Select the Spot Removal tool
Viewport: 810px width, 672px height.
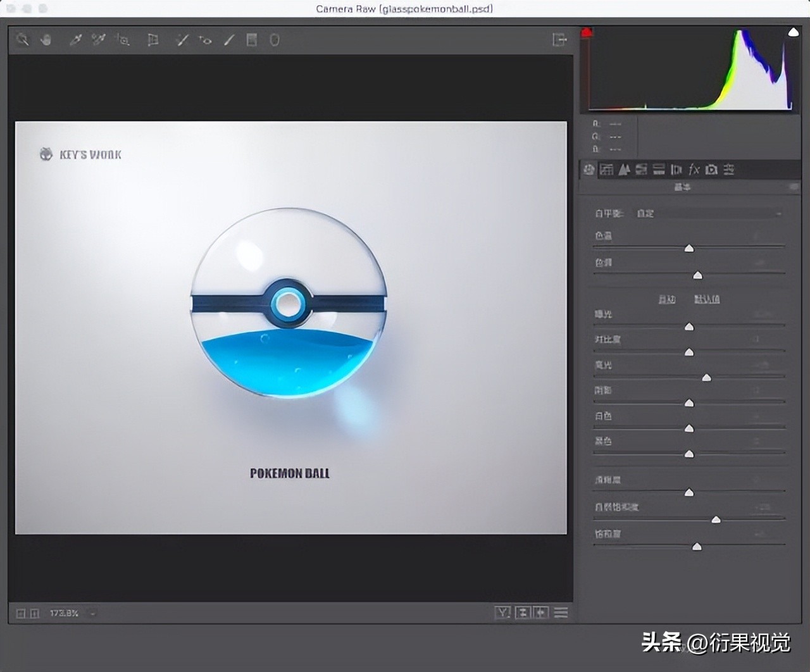(182, 40)
